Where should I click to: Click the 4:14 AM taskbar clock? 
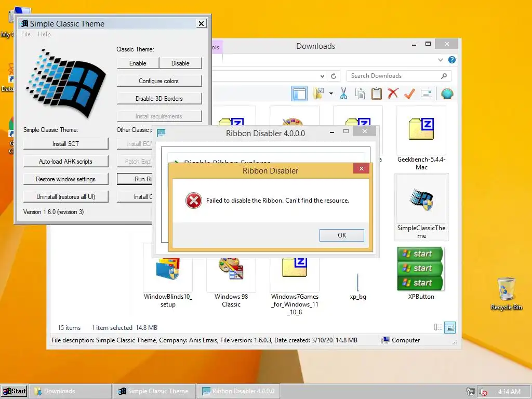509,392
